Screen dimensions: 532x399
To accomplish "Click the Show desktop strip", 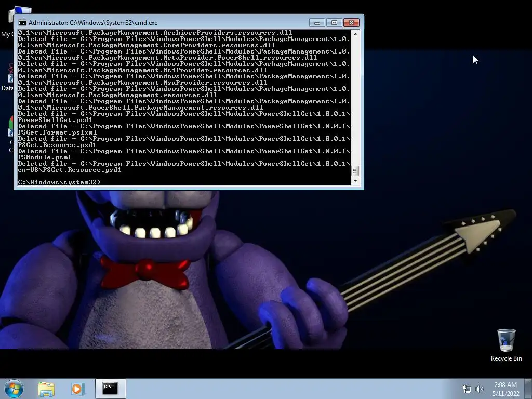I will pyautogui.click(x=528, y=389).
